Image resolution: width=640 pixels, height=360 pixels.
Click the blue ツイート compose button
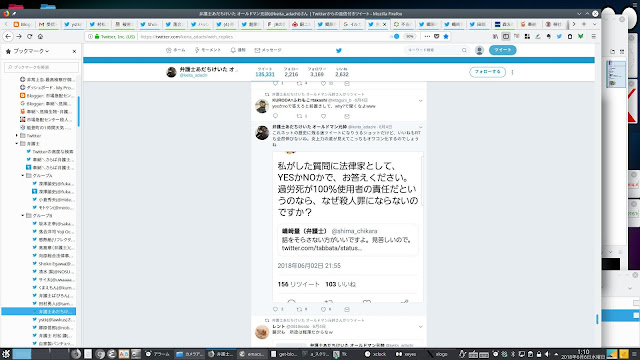(x=502, y=50)
